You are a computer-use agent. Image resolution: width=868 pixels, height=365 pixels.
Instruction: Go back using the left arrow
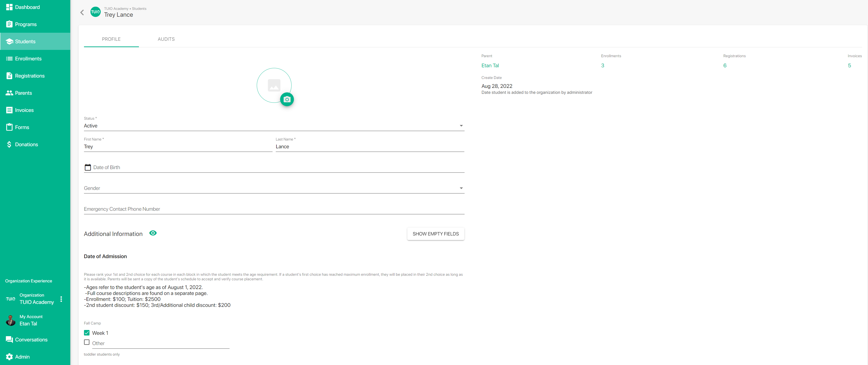click(x=82, y=12)
